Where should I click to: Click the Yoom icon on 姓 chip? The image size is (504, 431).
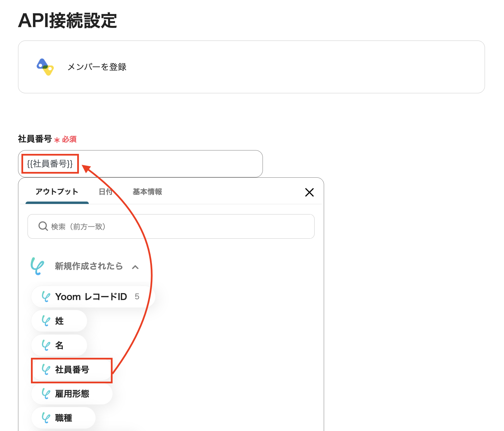[x=46, y=321]
